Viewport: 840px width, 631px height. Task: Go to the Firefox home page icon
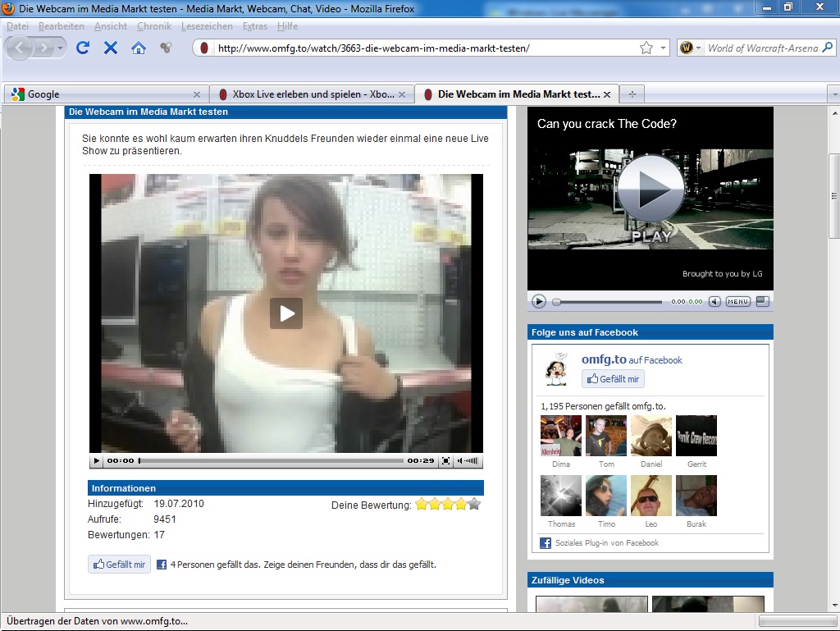tap(139, 48)
